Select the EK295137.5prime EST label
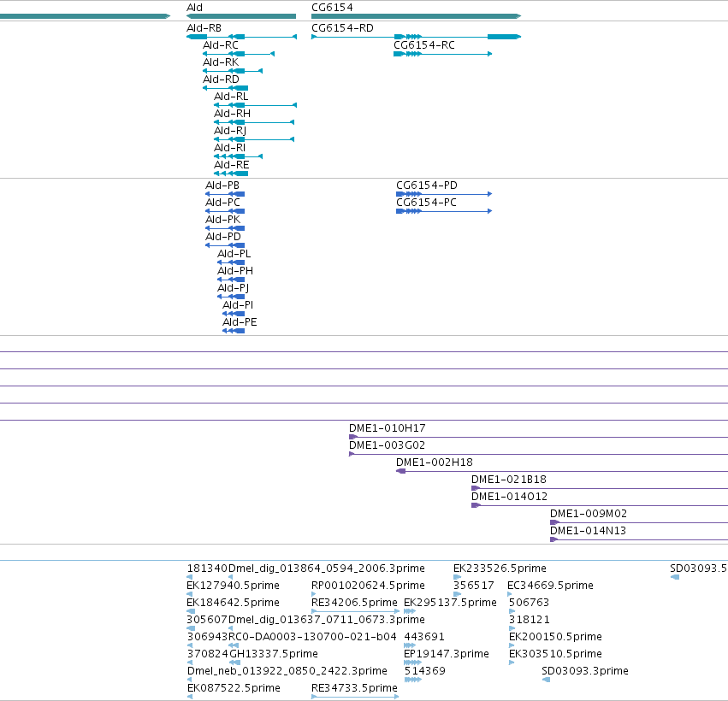This screenshot has height=701, width=728. click(x=450, y=603)
